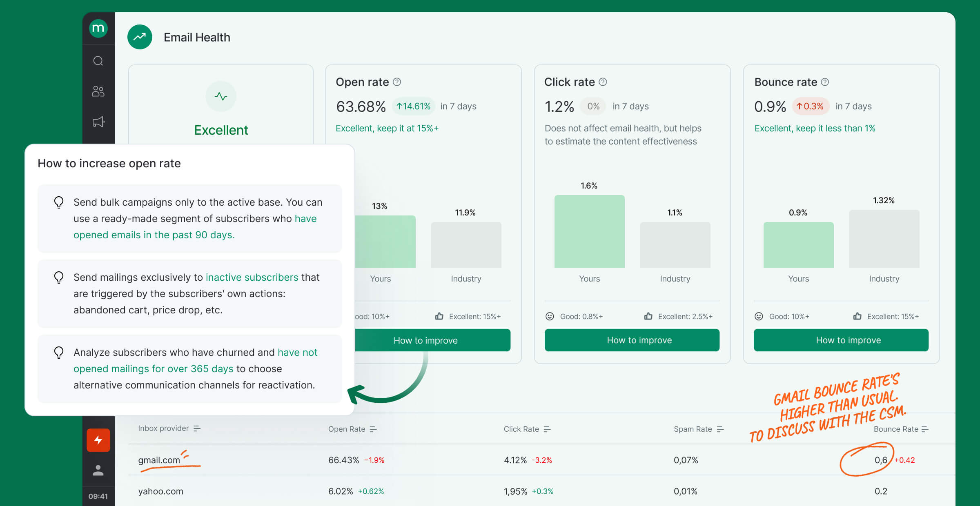Click the smiley Good 0.8%+ icon

[x=549, y=316]
